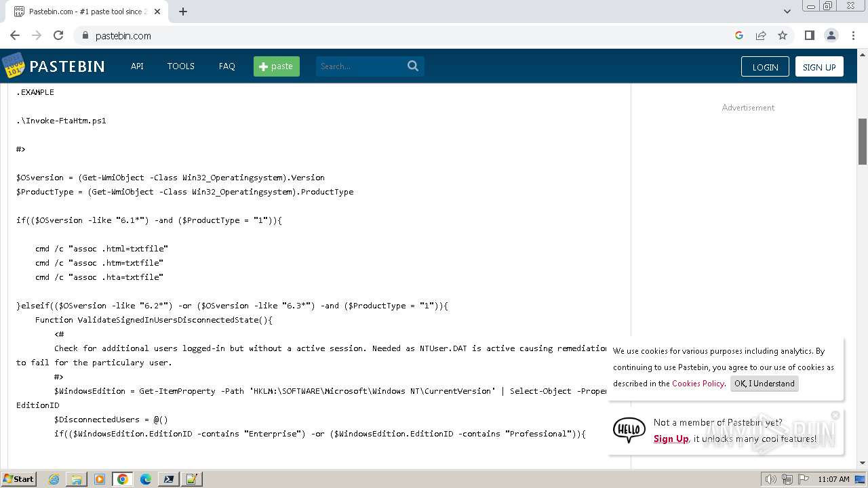The height and width of the screenshot is (488, 868).
Task: Click the LOGIN button
Action: pos(765,66)
